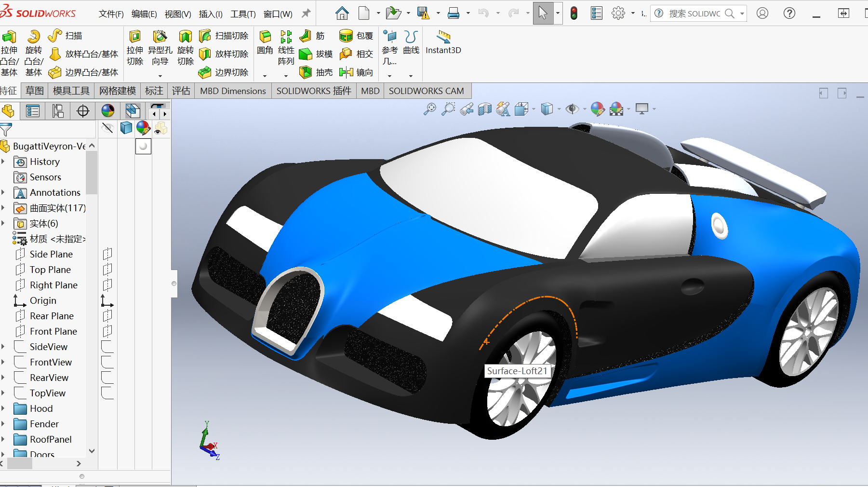
Task: Select the 圆角 (Fillet) tool
Action: pos(265,42)
